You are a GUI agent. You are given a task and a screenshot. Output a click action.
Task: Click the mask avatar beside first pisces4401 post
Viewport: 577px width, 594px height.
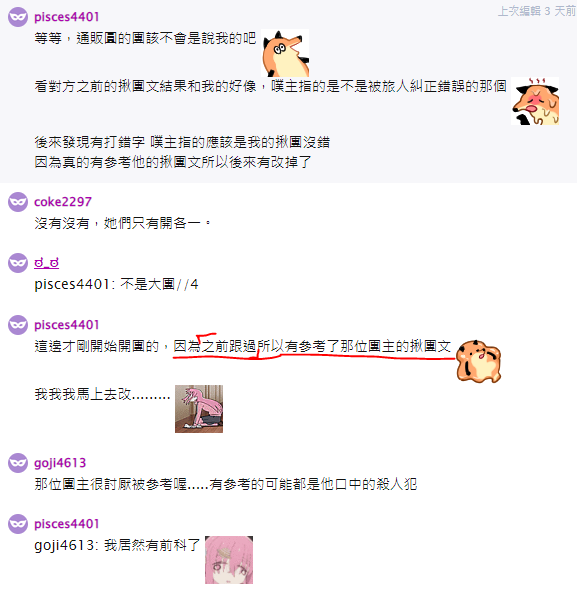point(18,17)
